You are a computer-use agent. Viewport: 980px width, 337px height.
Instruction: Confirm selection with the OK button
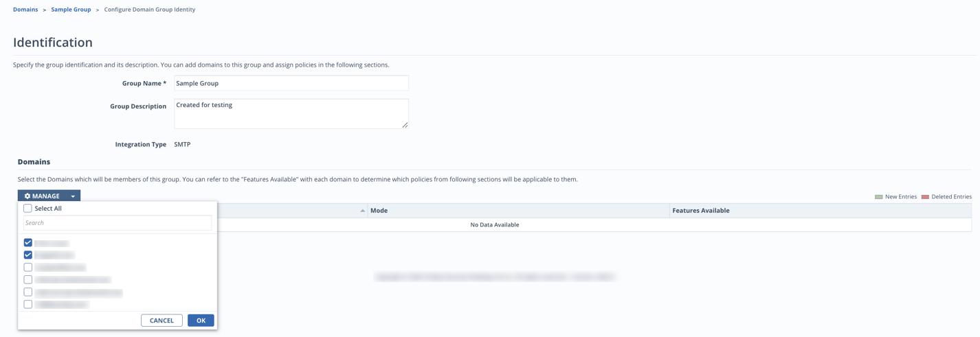[201, 321]
